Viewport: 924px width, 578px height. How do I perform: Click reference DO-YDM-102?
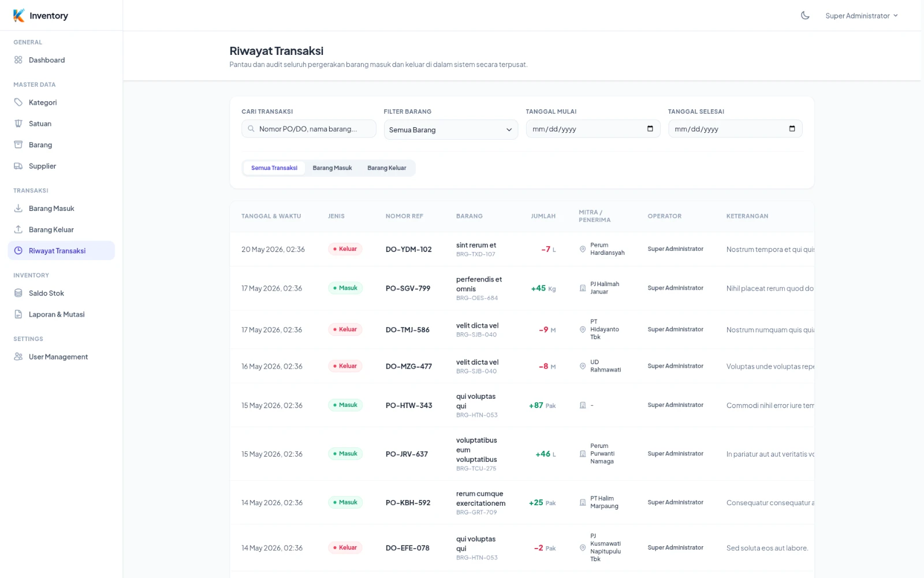pyautogui.click(x=409, y=250)
